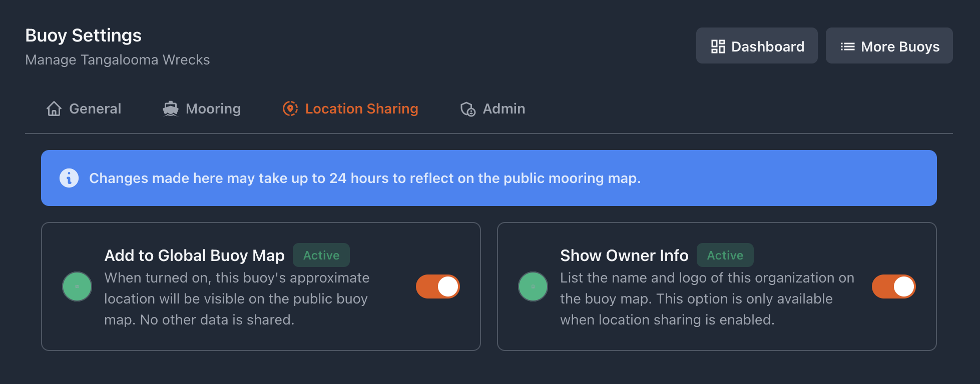Screen dimensions: 980x384
Task: Open the Dashboard button label
Action: [x=767, y=46]
